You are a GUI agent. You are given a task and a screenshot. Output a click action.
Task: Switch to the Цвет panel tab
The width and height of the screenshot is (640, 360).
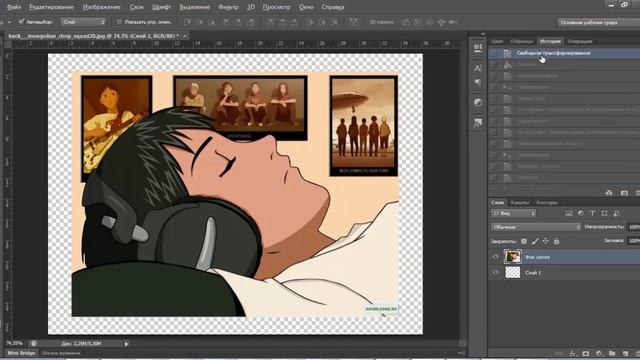(497, 41)
